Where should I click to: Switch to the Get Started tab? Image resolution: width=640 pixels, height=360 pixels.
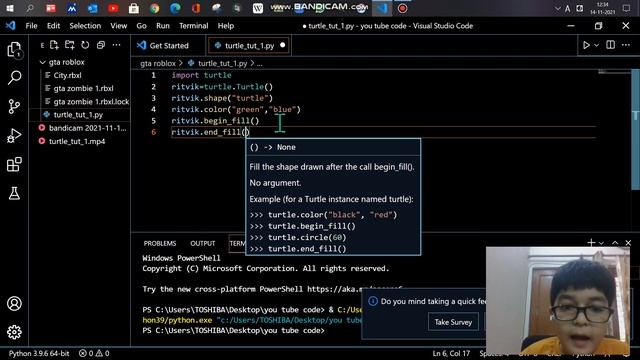coord(169,45)
